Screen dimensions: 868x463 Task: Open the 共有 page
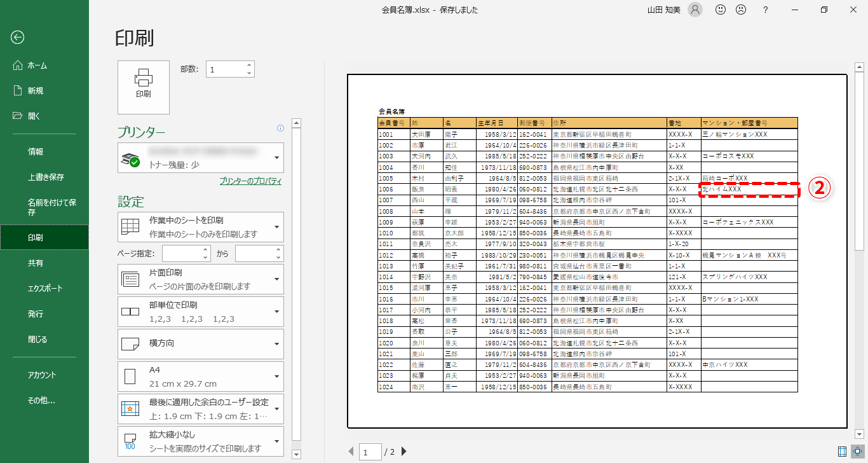point(44,263)
